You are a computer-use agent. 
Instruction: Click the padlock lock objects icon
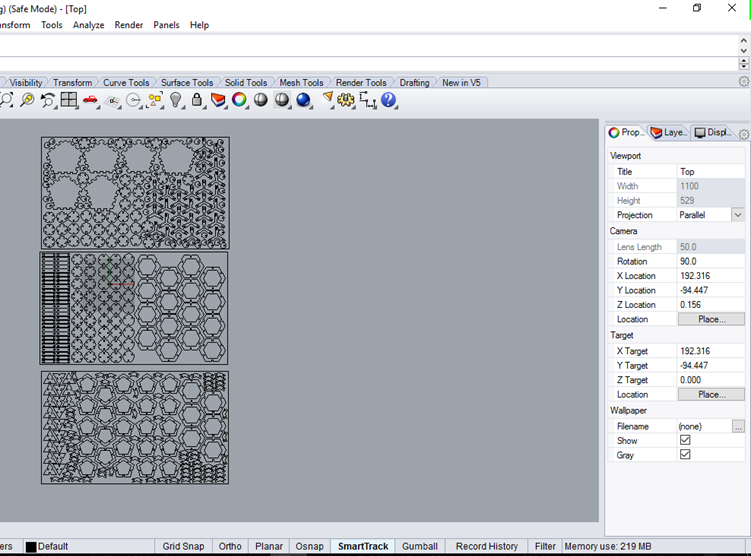[x=197, y=100]
